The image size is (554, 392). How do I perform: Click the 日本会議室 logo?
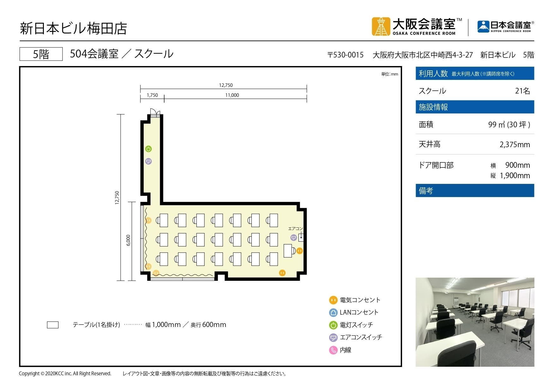click(x=505, y=25)
